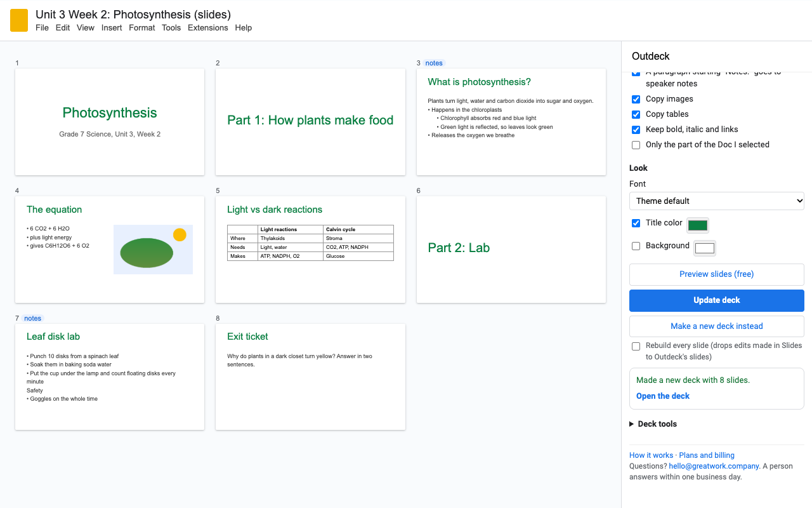This screenshot has height=508, width=812.
Task: Select the Part 1: How plants make food slide
Action: [x=310, y=122]
